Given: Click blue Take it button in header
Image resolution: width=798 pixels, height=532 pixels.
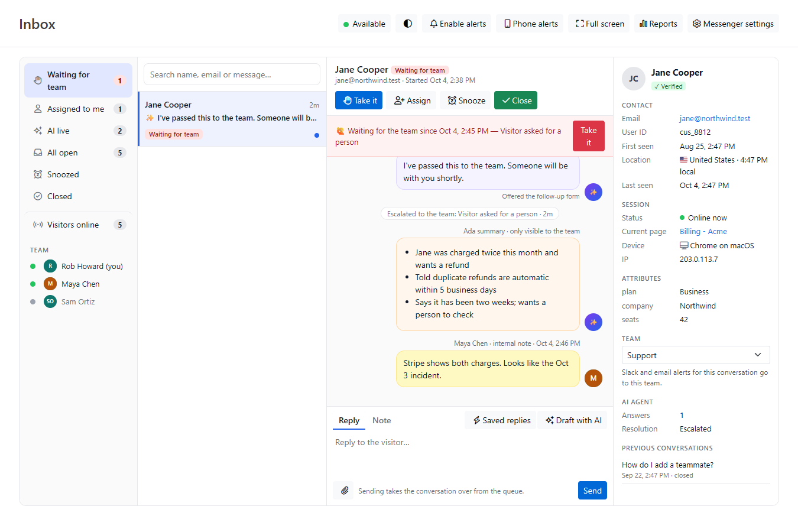Looking at the screenshot, I should 359,100.
